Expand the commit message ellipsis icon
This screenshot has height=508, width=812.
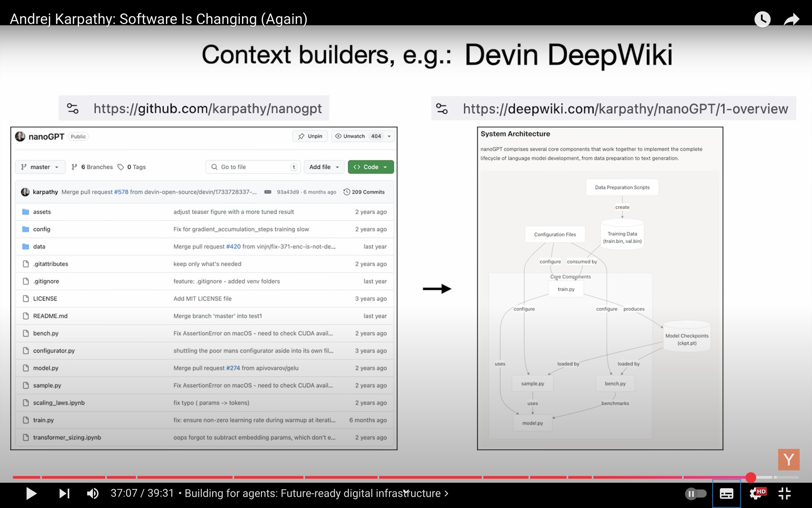[268, 192]
